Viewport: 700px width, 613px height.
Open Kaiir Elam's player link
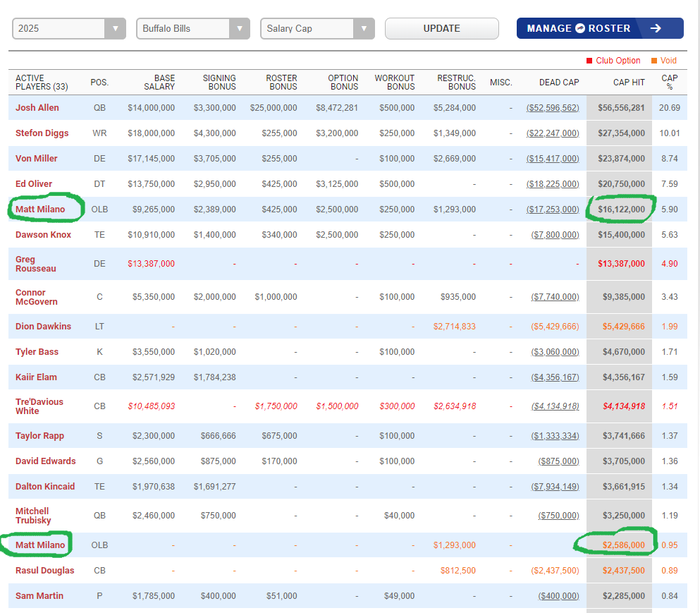pos(36,377)
